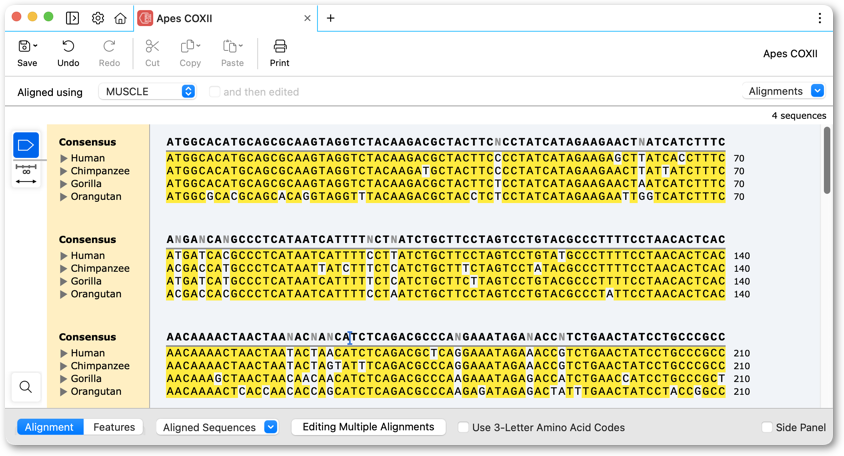Click the Human sequence row ending at 70
The height and width of the screenshot is (456, 844).
point(446,158)
